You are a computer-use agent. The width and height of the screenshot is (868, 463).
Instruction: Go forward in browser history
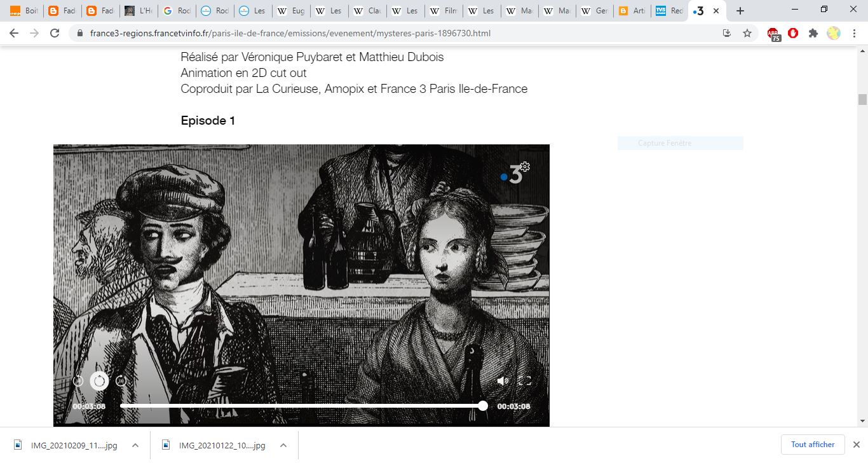(34, 33)
